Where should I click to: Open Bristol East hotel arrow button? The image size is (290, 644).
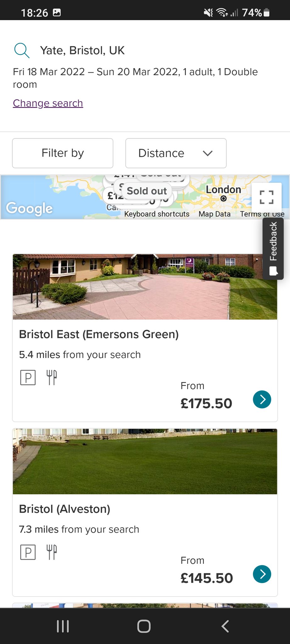[x=262, y=399]
